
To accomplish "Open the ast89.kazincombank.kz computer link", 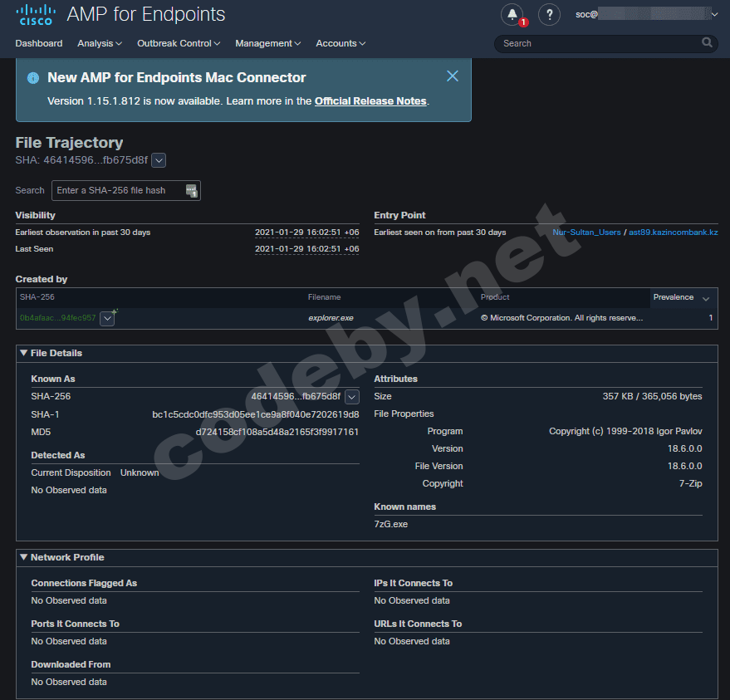I will 673,233.
